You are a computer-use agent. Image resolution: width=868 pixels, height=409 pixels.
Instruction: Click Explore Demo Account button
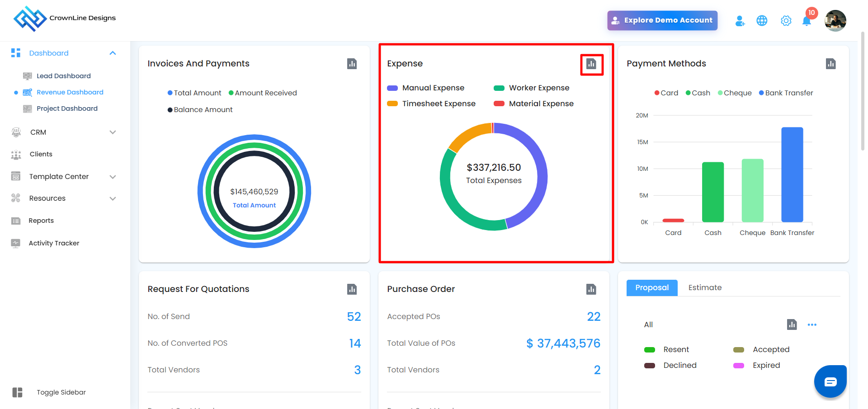pyautogui.click(x=662, y=20)
